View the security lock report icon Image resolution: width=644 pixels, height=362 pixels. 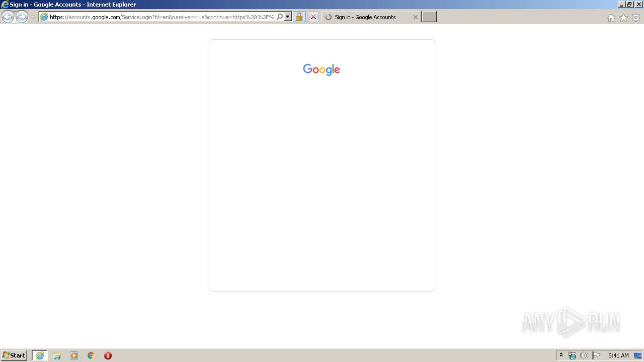coord(299,17)
